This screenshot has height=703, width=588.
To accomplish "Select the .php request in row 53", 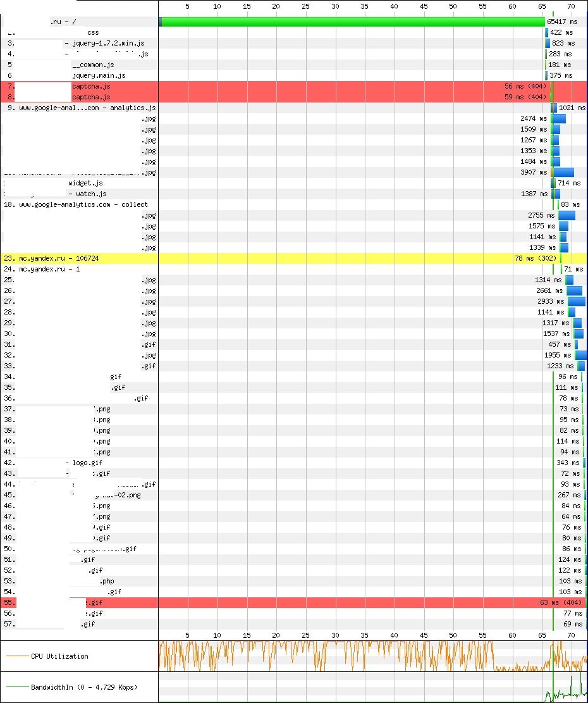I will point(106,581).
